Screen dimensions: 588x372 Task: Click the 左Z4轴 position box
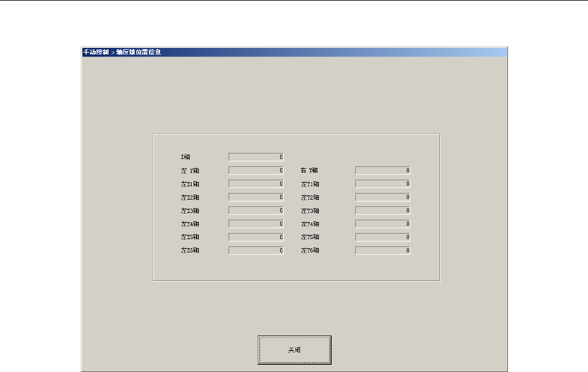point(256,224)
